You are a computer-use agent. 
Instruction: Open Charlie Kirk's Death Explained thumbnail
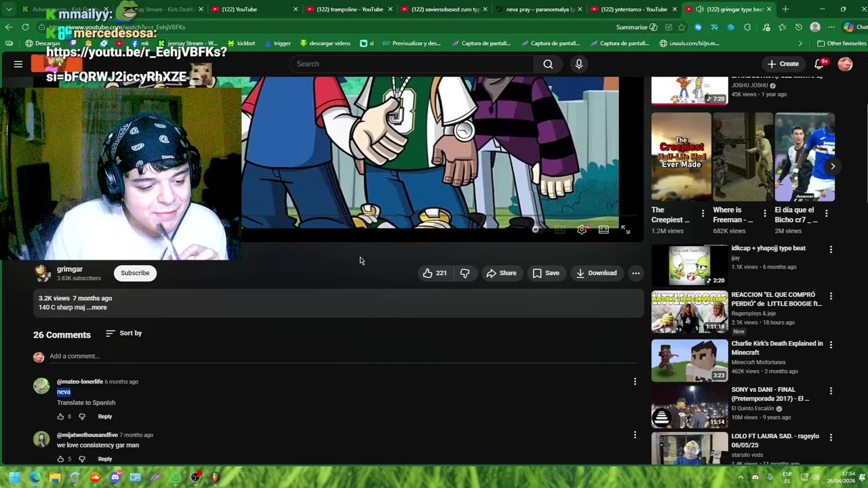tap(690, 361)
